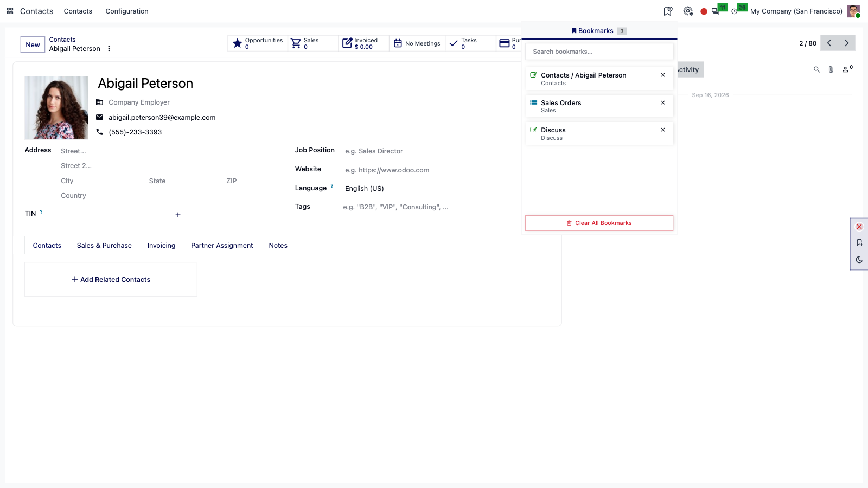The width and height of the screenshot is (868, 488).
Task: Open conversations message icon in navbar
Action: click(x=716, y=11)
